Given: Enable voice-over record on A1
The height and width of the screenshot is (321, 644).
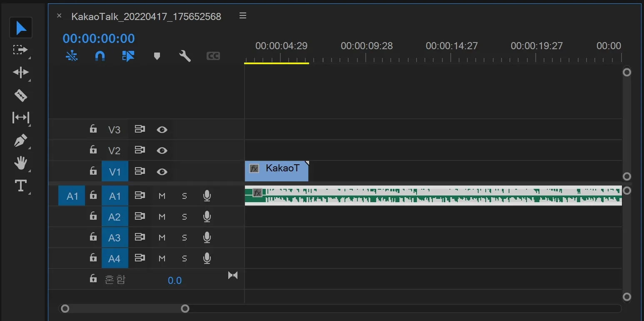Looking at the screenshot, I should coord(207,196).
